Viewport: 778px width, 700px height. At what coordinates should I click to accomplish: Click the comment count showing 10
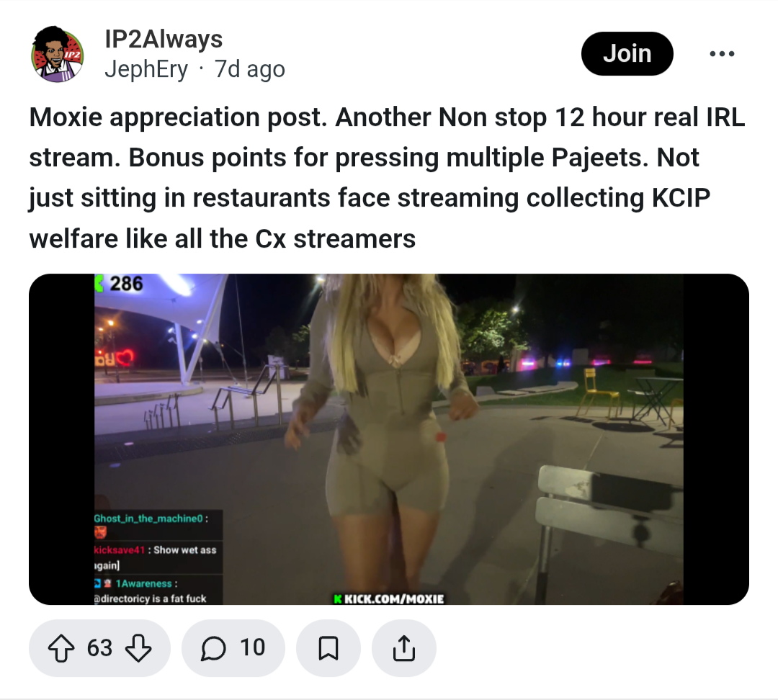(x=253, y=648)
